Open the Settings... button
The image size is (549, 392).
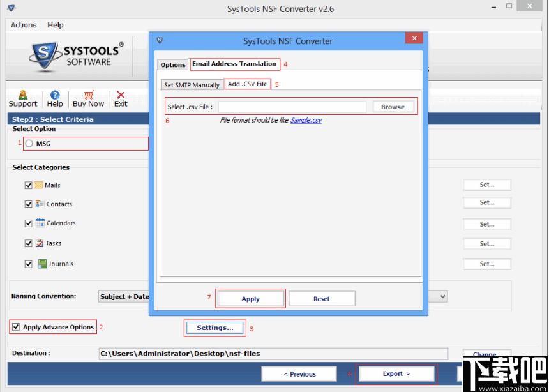point(215,328)
